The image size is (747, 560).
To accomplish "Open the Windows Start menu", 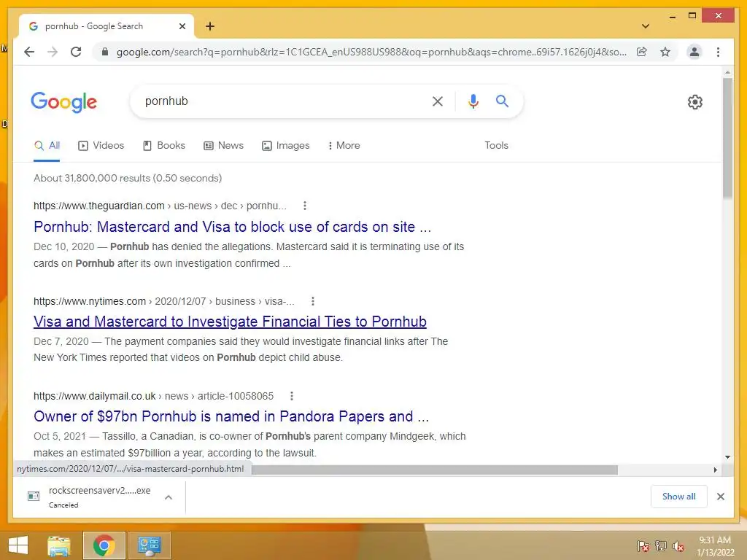I will (18, 545).
